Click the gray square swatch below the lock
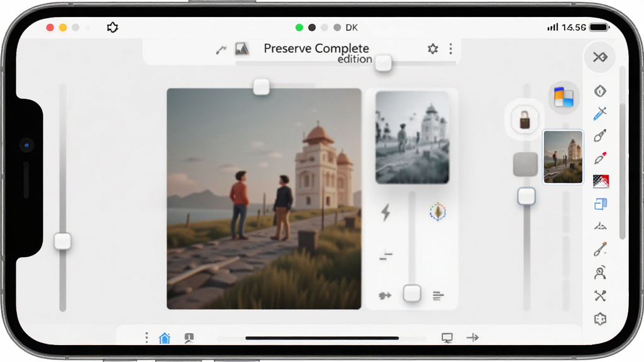This screenshot has height=362, width=644. coord(525,164)
